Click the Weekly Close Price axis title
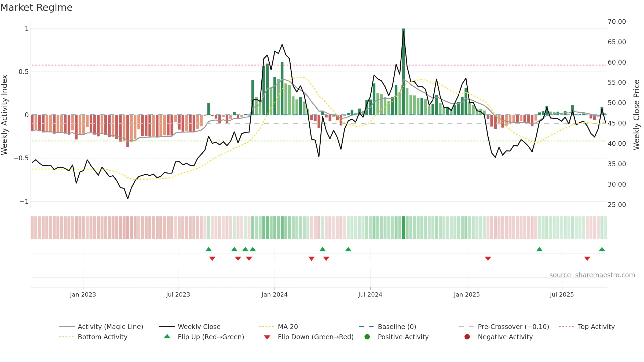644x362 pixels. pyautogui.click(x=636, y=115)
